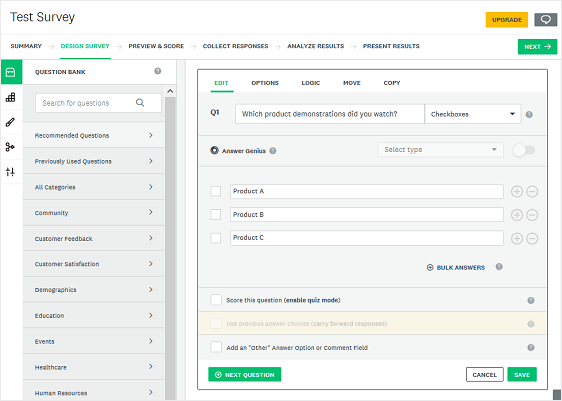Image resolution: width=562 pixels, height=401 pixels.
Task: Add an answer after Product C
Action: coord(516,238)
